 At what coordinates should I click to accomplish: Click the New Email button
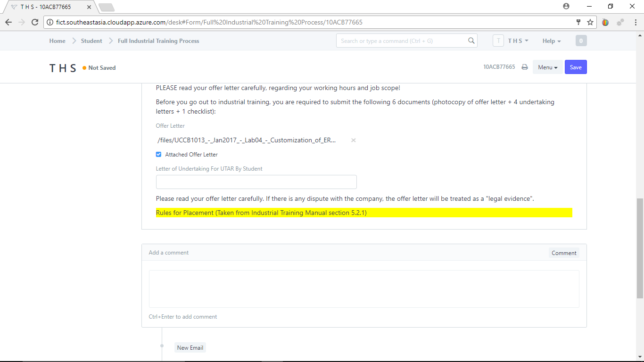coord(190,348)
